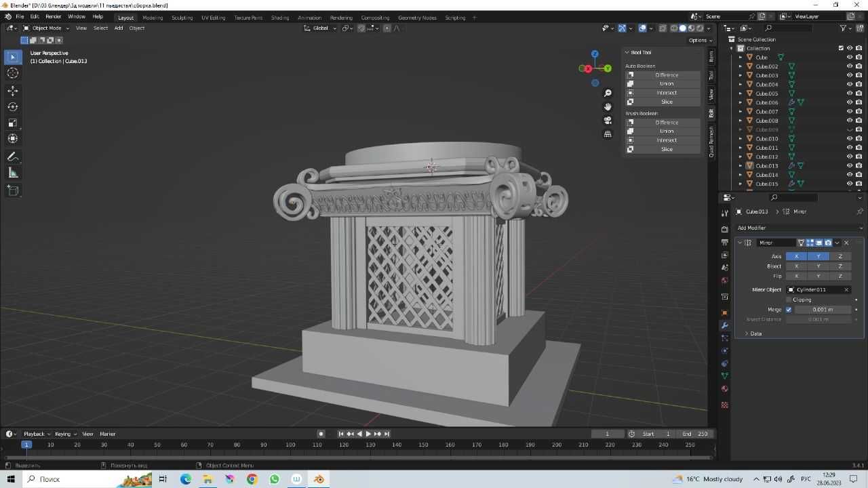Click Auto Boolean Union button

click(x=663, y=83)
